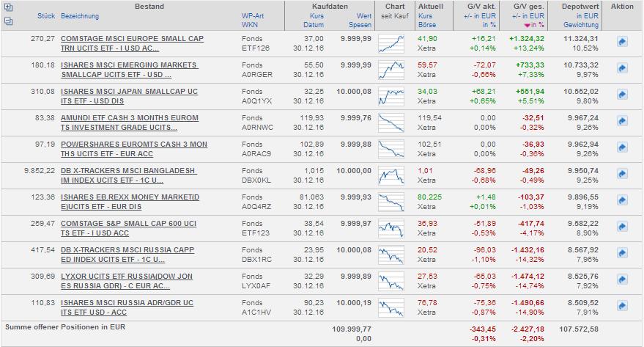Open chart thumbnail for iShares Emerging Markets Smallcap
644x347 pixels.
[391, 70]
